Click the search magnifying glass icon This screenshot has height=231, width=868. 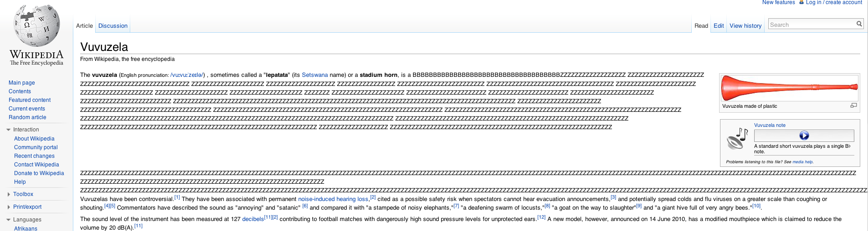pyautogui.click(x=859, y=24)
